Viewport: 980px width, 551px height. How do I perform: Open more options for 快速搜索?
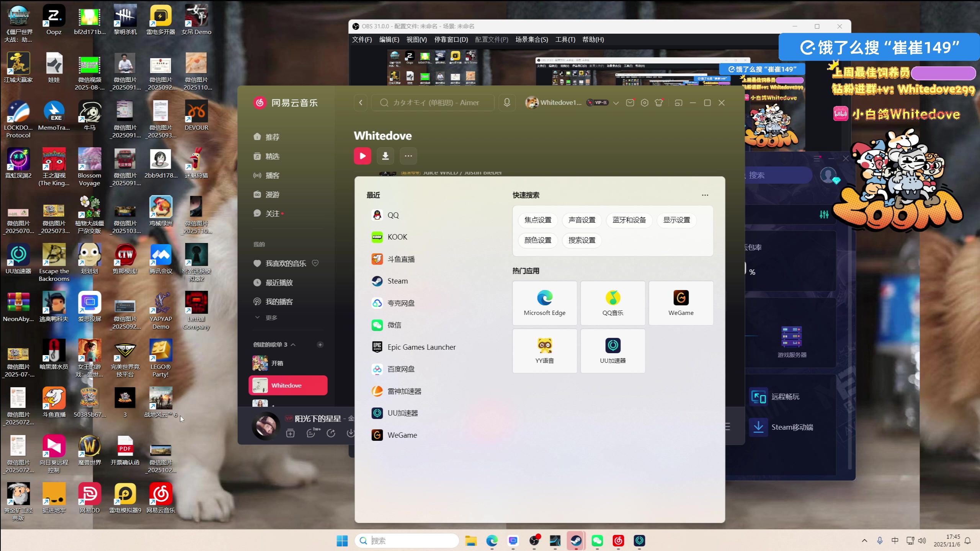point(705,195)
